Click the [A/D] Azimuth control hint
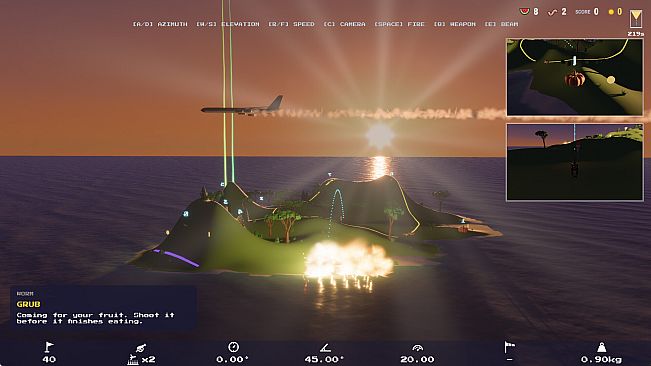This screenshot has width=651, height=366. [x=160, y=24]
